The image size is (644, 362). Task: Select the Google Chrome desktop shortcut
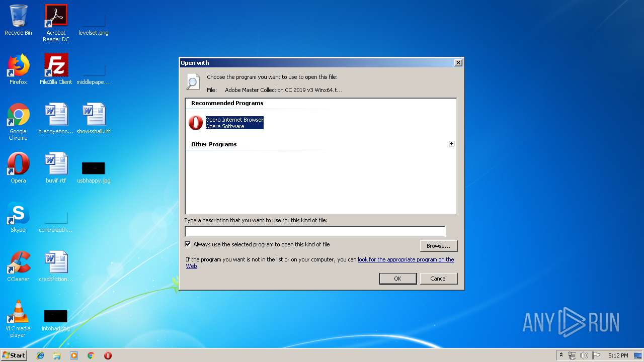[x=18, y=122]
